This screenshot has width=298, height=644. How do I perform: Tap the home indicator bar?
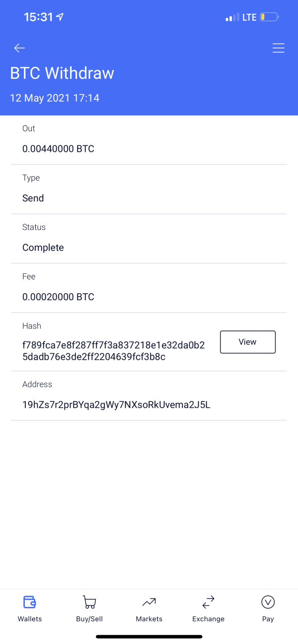pos(149,637)
